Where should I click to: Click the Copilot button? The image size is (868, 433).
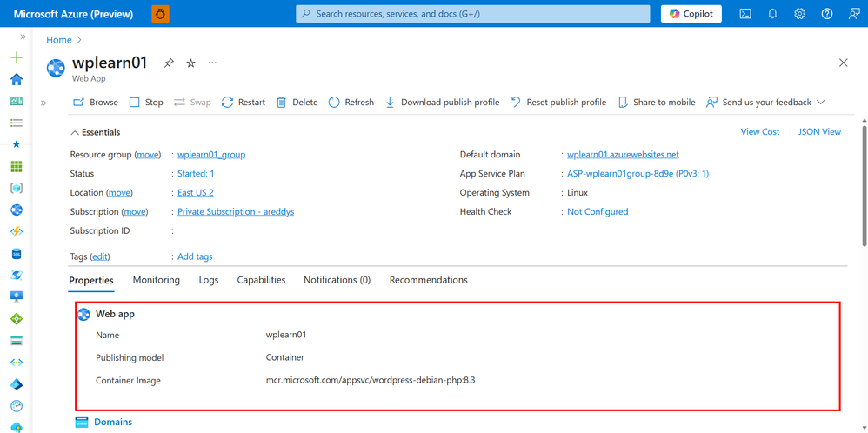point(691,14)
